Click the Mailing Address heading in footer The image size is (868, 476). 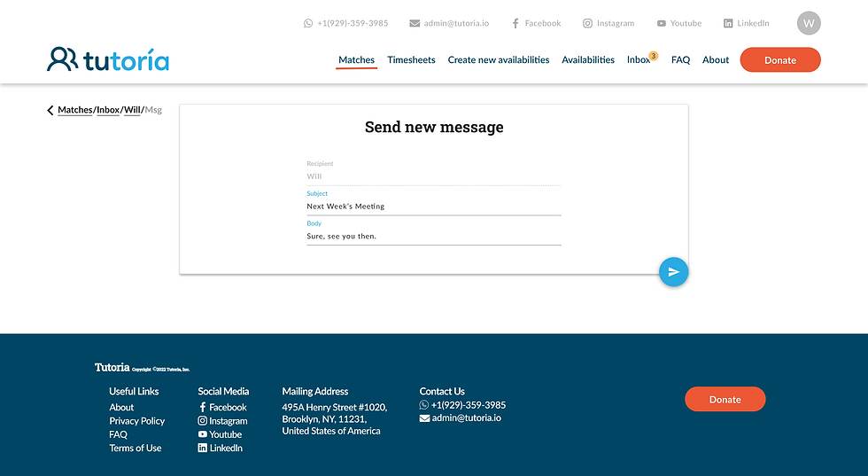(x=315, y=391)
